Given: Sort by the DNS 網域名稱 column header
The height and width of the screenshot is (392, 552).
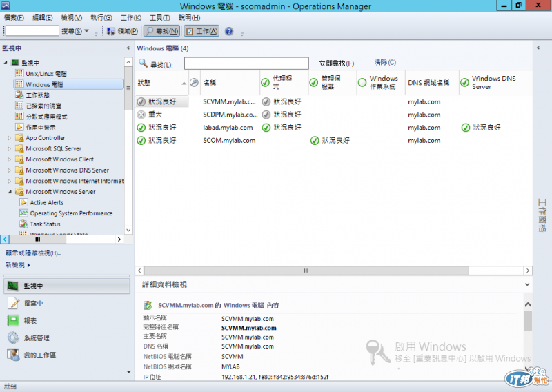Looking at the screenshot, I should pos(432,83).
